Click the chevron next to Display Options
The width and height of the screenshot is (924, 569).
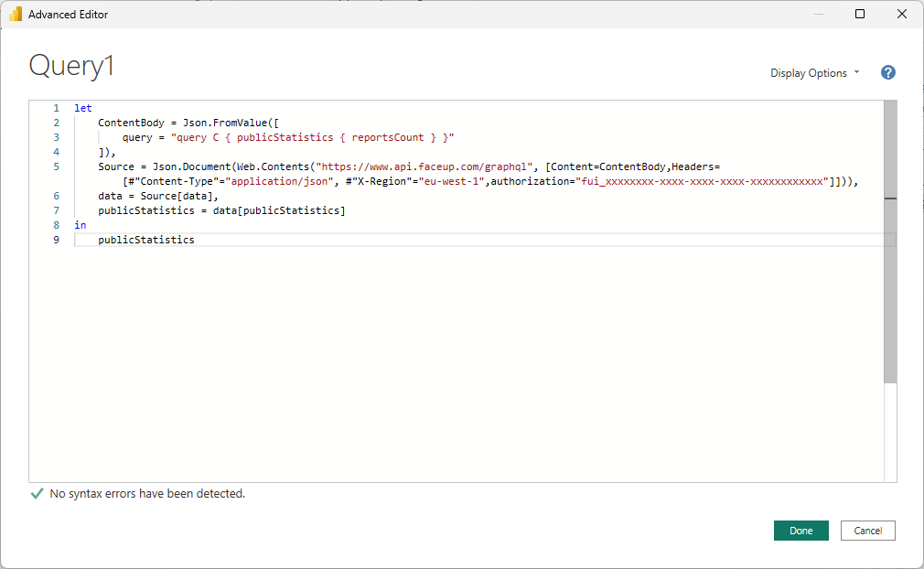[x=856, y=72]
